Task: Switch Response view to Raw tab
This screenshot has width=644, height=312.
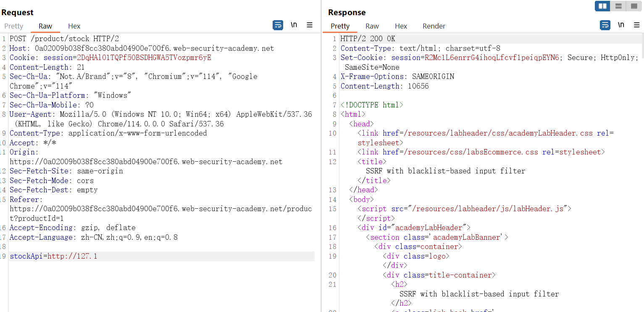Action: coord(372,26)
